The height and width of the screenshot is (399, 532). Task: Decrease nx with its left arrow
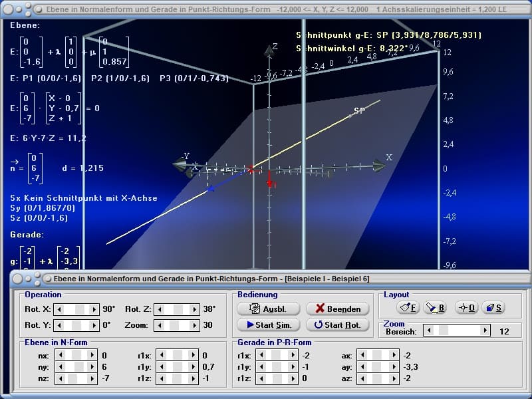click(61, 355)
